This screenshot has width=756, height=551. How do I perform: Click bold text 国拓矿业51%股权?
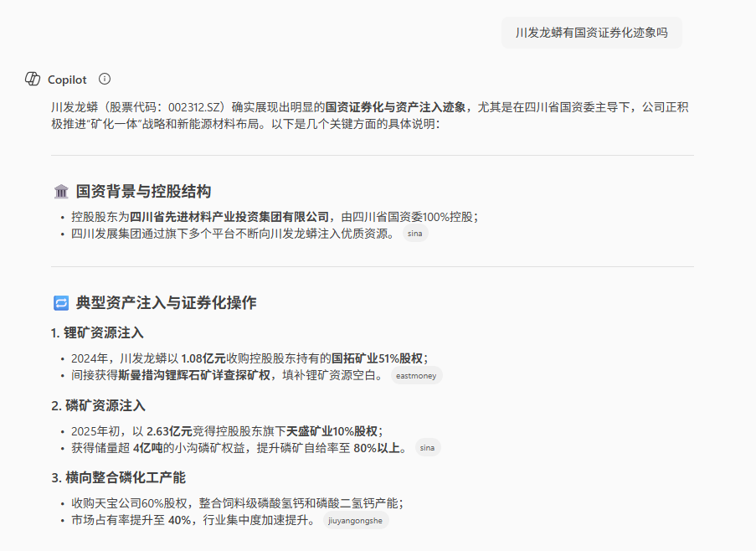377,358
